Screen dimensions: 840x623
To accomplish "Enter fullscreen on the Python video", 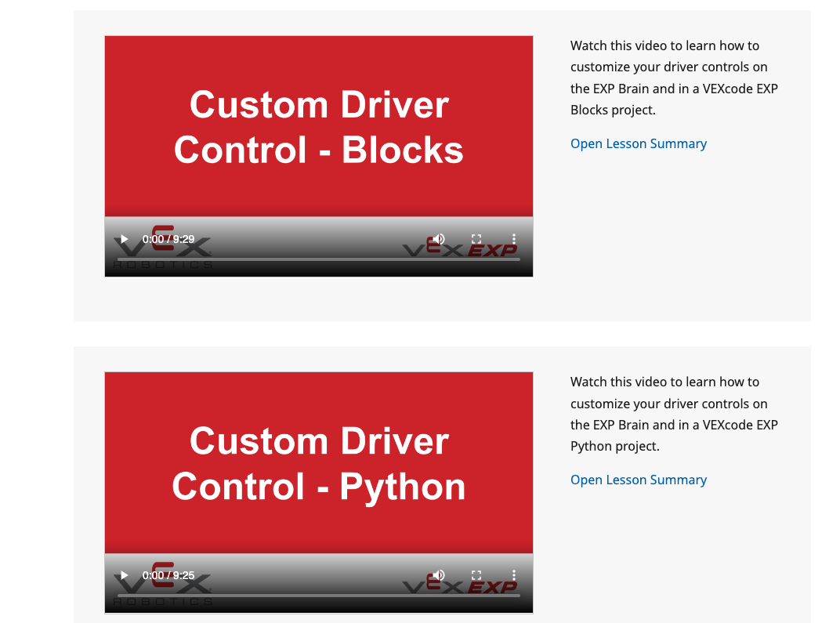I will click(476, 574).
